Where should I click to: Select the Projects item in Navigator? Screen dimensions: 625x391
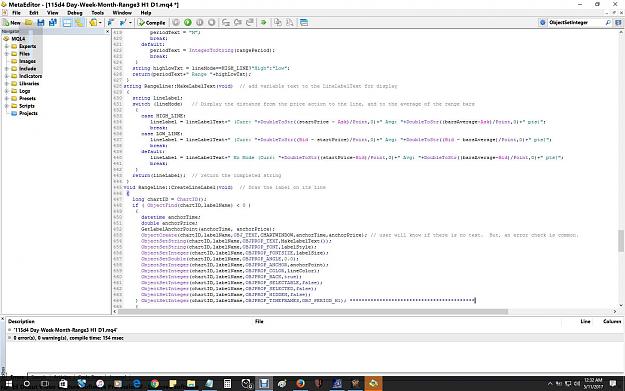click(x=28, y=114)
